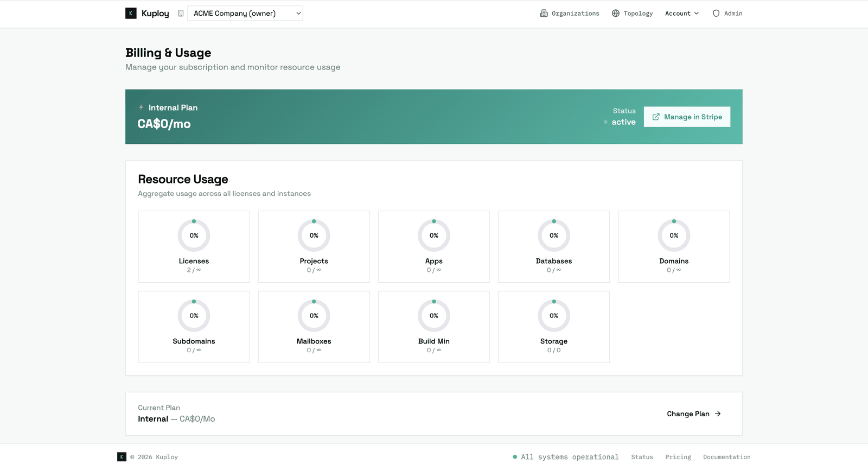Click the Admin shield icon

716,14
